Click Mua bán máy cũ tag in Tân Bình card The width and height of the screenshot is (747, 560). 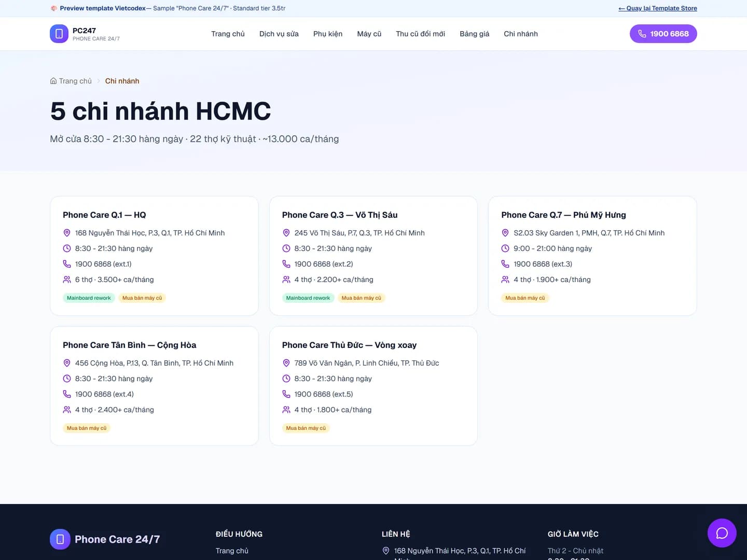click(87, 428)
